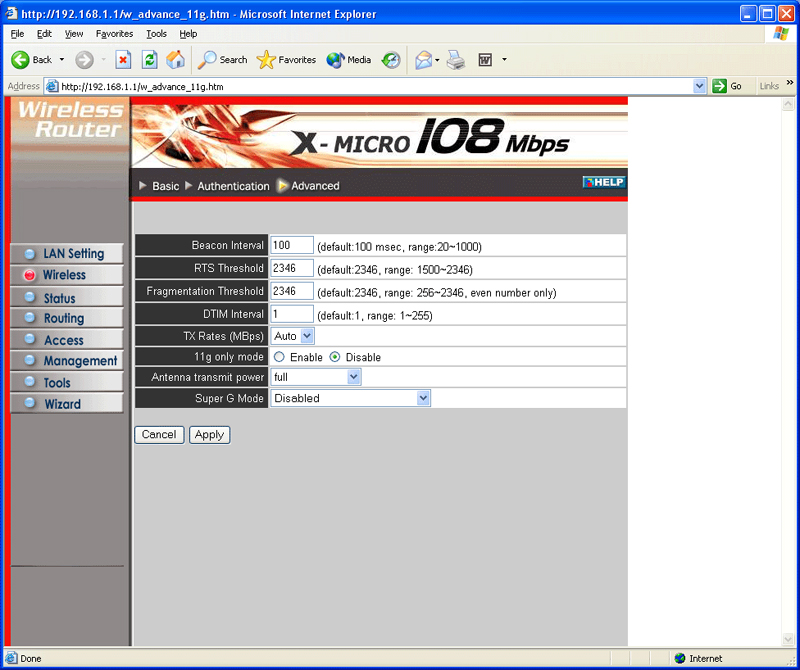Open the Back button history dropdown arrow
This screenshot has width=800, height=670.
pos(62,60)
